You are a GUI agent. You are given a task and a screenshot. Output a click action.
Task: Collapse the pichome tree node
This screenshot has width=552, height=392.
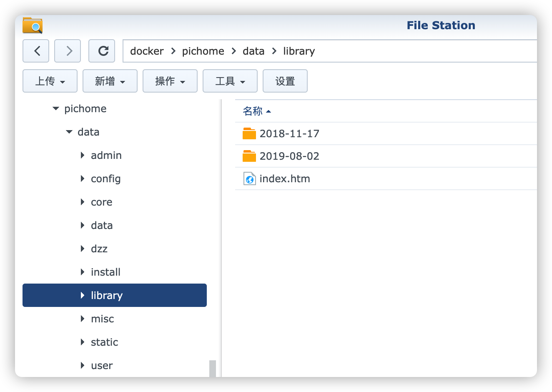point(55,108)
